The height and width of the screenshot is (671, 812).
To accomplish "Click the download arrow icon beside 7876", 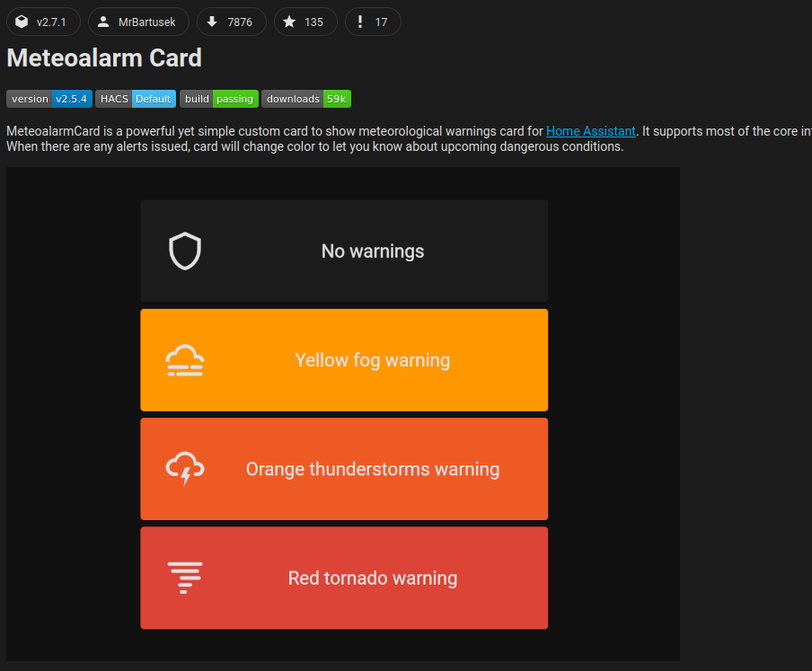I will [x=212, y=22].
